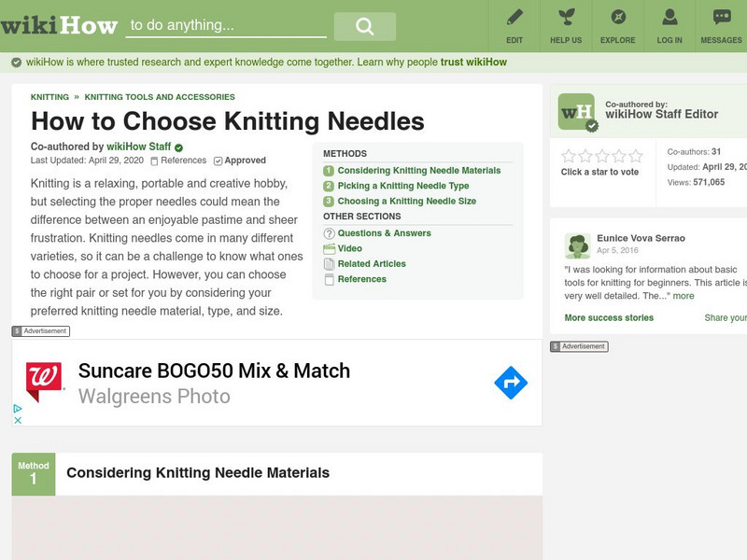Rate the article with the fifth star
747x560 pixels.
coord(636,156)
